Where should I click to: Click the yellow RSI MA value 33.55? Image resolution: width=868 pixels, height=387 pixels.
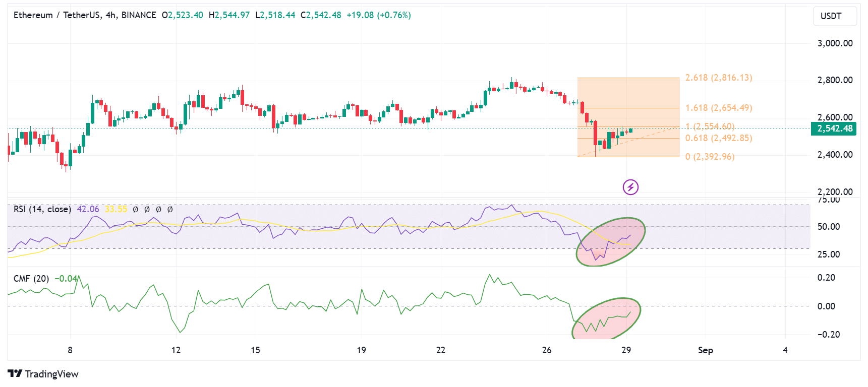tap(116, 209)
